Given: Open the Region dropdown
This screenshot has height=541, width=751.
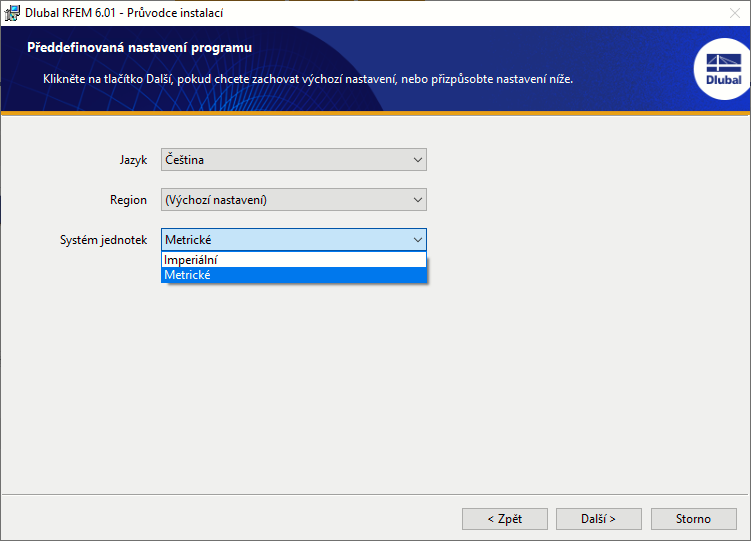Looking at the screenshot, I should coord(294,200).
